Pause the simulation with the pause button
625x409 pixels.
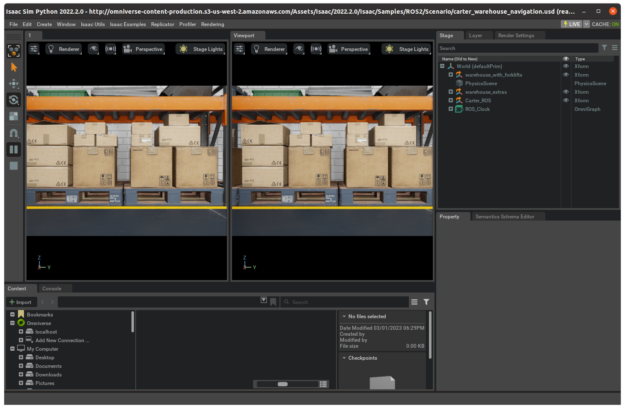pyautogui.click(x=14, y=149)
